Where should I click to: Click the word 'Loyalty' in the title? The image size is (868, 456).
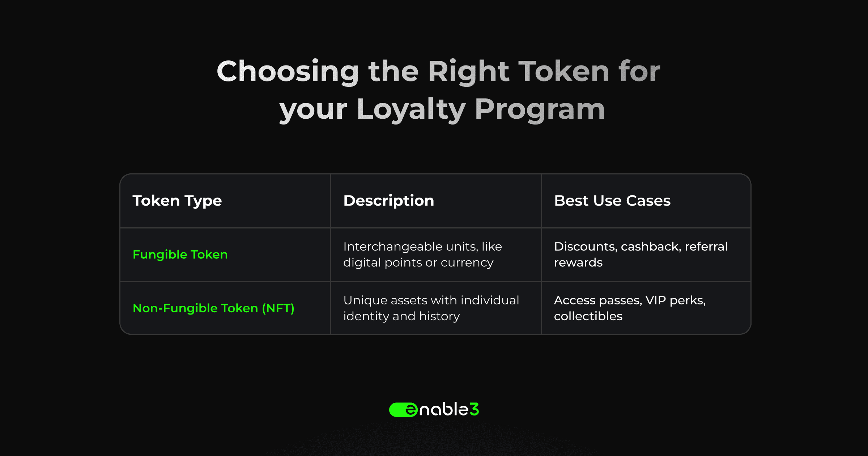point(411,110)
